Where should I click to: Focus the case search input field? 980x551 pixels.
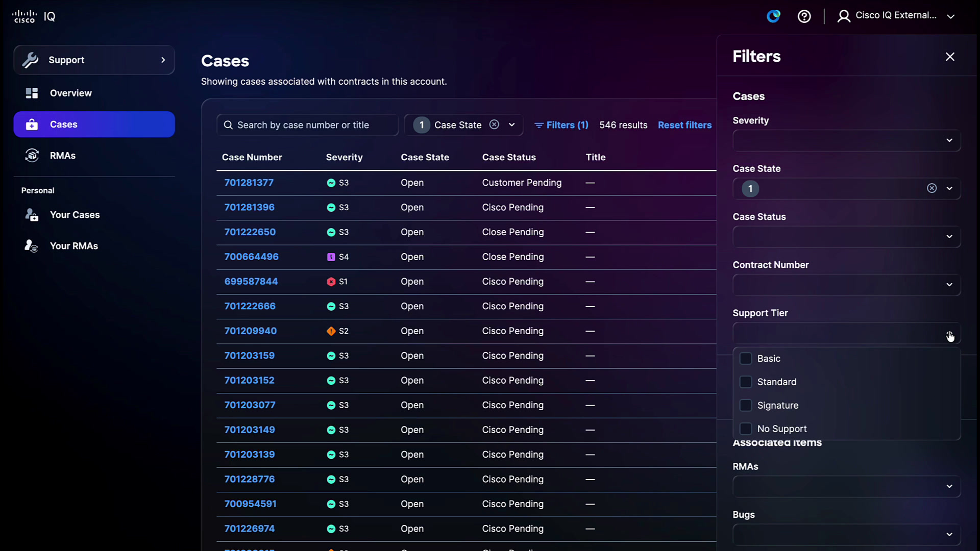click(x=308, y=125)
